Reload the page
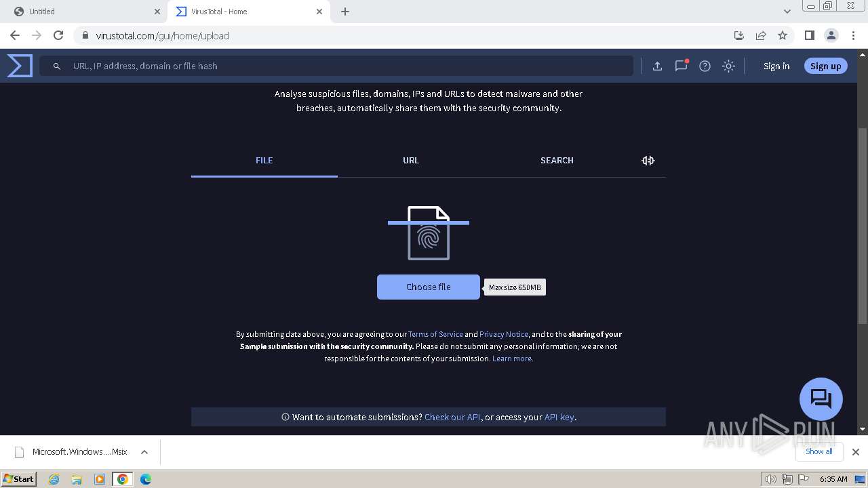 [58, 35]
